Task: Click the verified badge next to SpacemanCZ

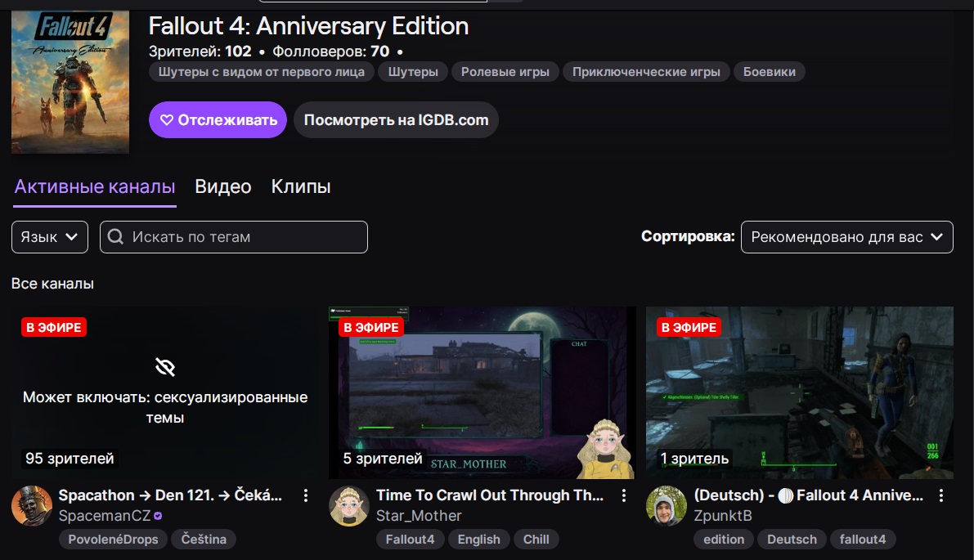Action: click(x=158, y=516)
